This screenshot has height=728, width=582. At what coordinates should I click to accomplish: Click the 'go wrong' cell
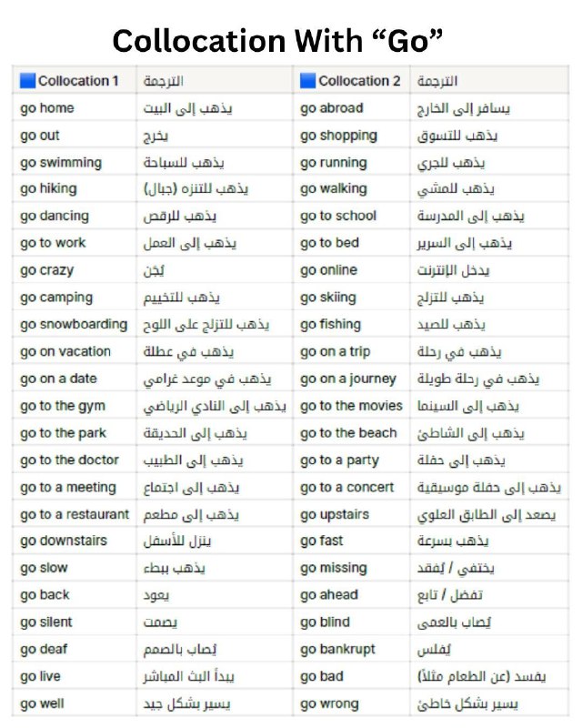pos(351,703)
